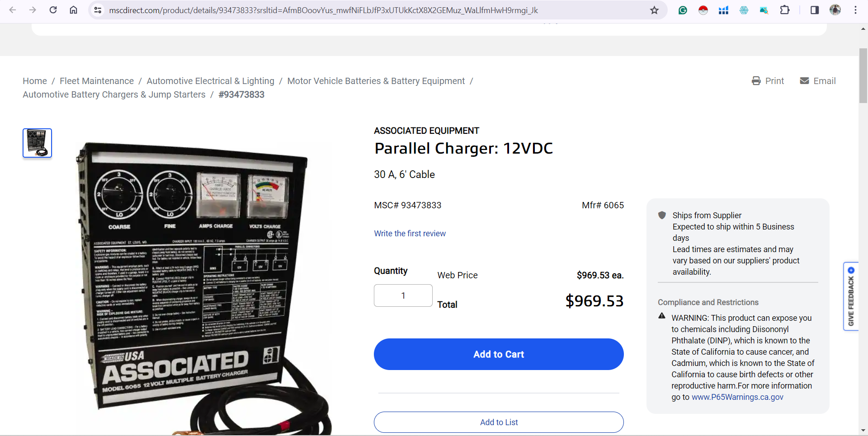868x436 pixels.
Task: Open Motor Vehicle Batteries & Battery Equipment
Action: tap(376, 81)
